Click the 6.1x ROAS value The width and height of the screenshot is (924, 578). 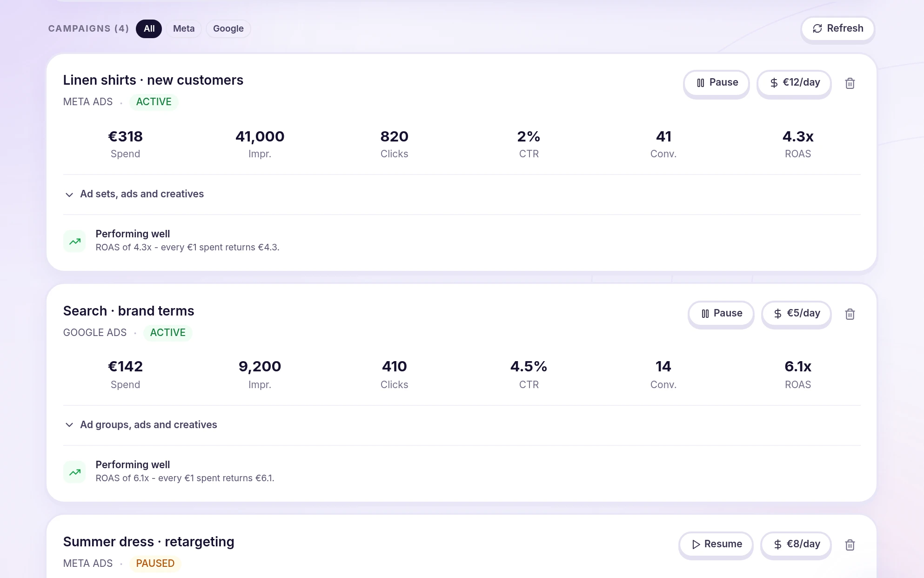point(797,367)
